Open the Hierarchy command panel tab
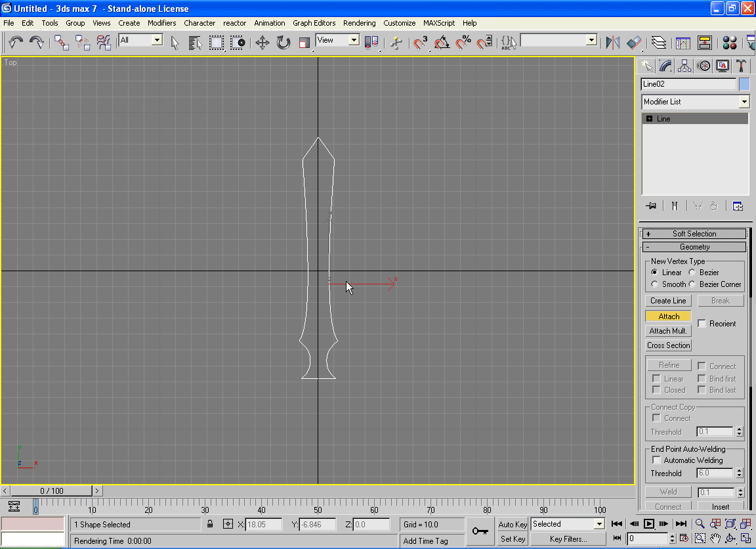Viewport: 756px width, 549px height. [x=684, y=66]
